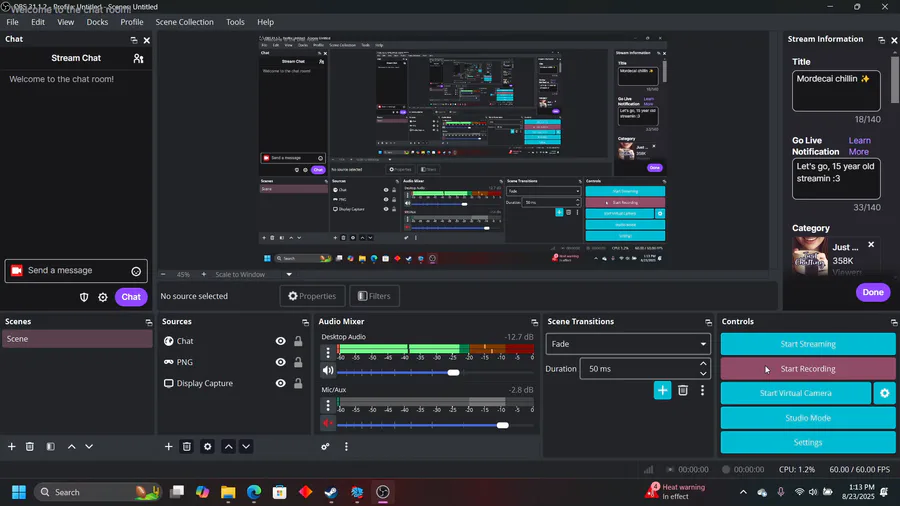
Task: Show hidden system tray icons chevron
Action: pos(743,492)
